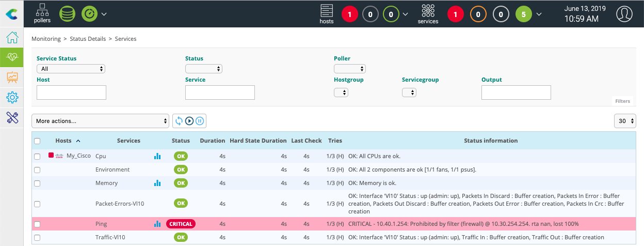Click the Service filter input field

point(220,93)
